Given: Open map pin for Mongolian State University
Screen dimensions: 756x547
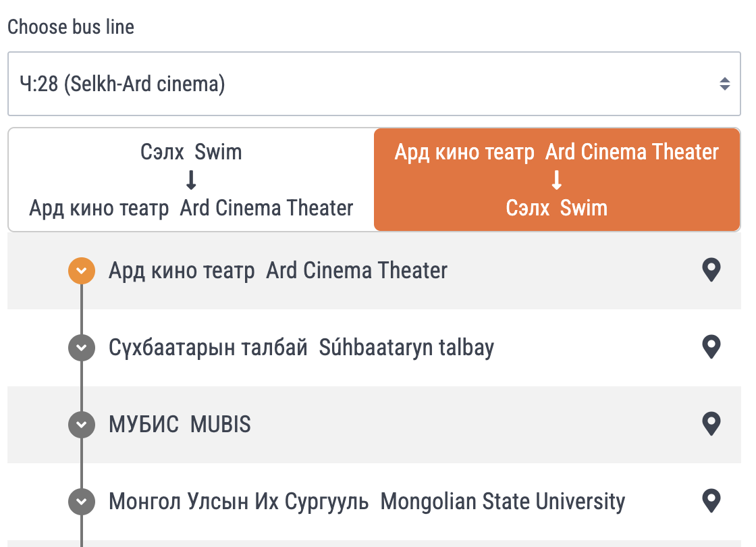Looking at the screenshot, I should (x=711, y=502).
